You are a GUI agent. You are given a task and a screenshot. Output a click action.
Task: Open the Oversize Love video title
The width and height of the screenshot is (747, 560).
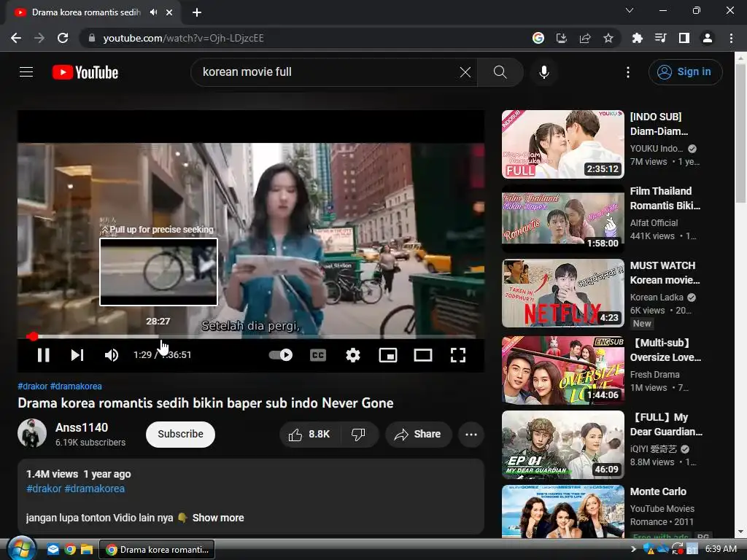click(665, 350)
